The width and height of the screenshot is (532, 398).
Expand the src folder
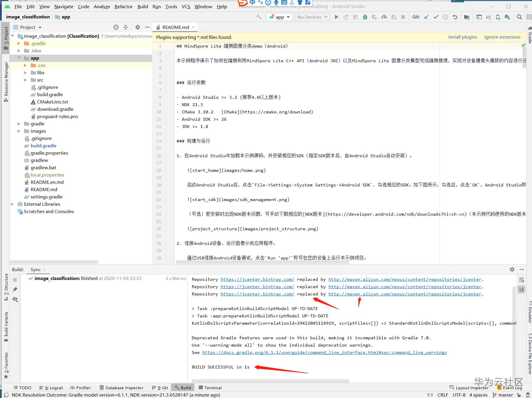click(25, 80)
